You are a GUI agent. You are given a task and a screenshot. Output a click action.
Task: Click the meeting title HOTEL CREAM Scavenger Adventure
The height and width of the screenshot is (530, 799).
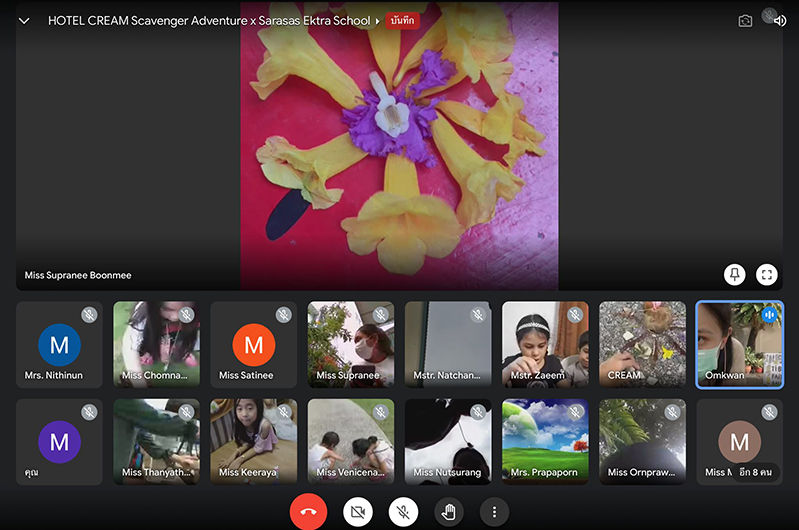pos(209,21)
